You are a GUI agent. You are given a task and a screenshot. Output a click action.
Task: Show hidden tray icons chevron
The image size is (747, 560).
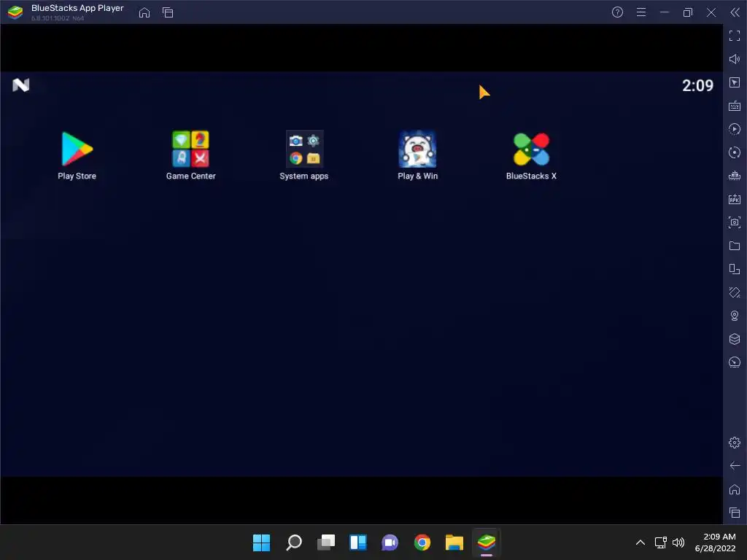point(640,542)
